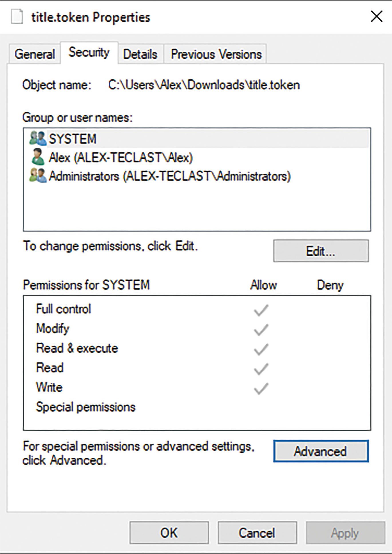The width and height of the screenshot is (392, 554).
Task: Click the Edit button to change permissions
Action: 320,251
